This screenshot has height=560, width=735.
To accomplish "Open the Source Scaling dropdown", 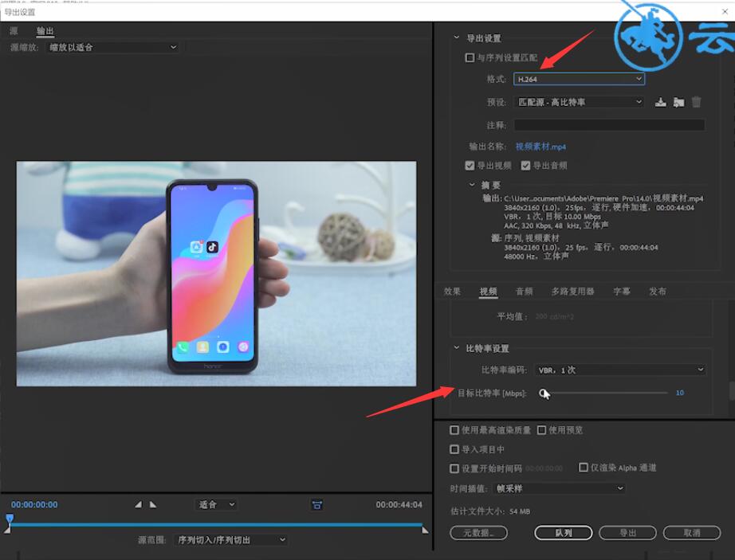I will coord(112,47).
